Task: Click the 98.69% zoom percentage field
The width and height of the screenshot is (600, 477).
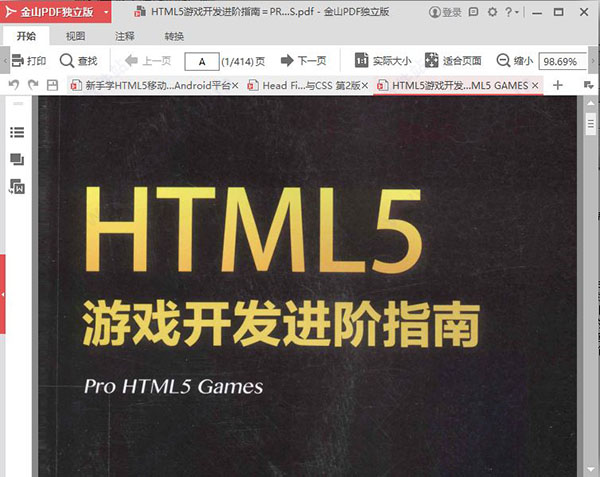Action: [562, 62]
